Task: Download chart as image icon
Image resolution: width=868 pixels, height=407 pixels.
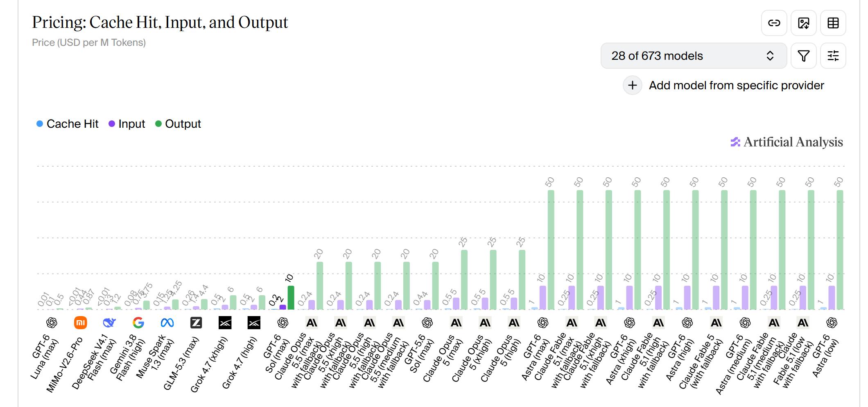Action: click(x=804, y=23)
